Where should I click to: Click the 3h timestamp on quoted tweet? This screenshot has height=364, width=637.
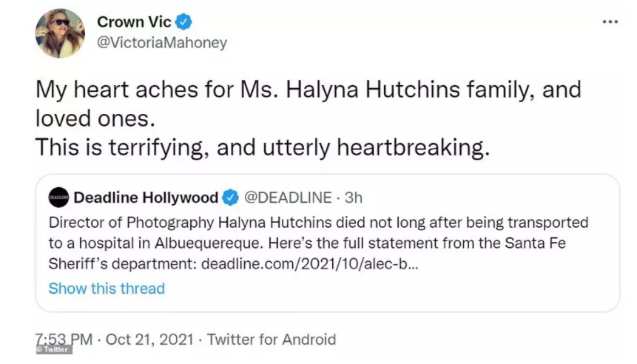[354, 198]
